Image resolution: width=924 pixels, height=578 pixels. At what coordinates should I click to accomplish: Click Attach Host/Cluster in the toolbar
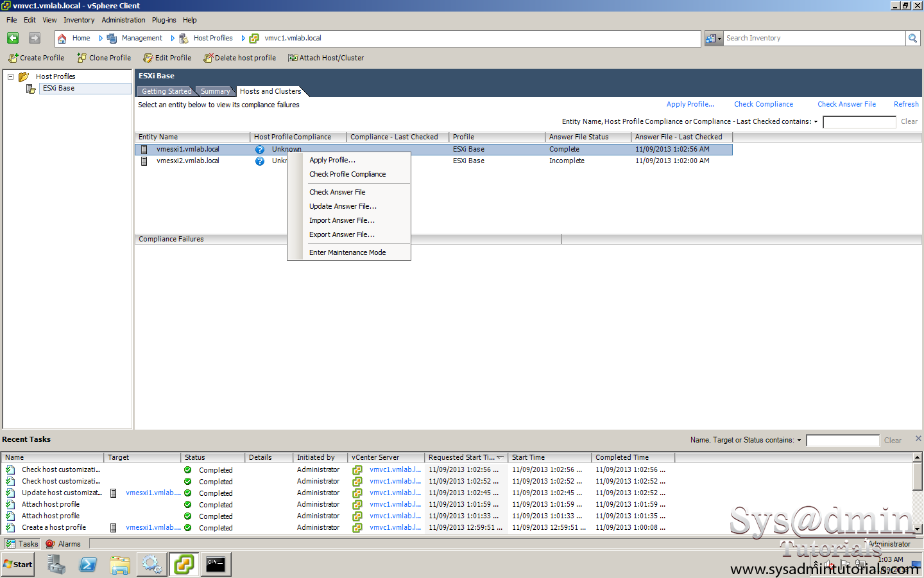point(326,58)
